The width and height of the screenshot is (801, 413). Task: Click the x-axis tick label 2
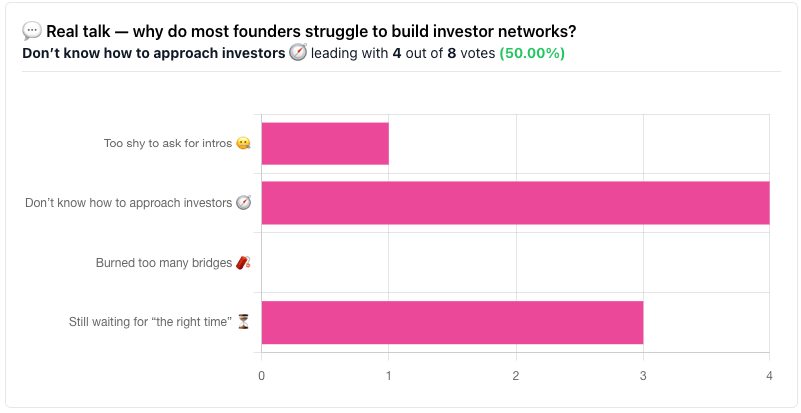pos(516,376)
